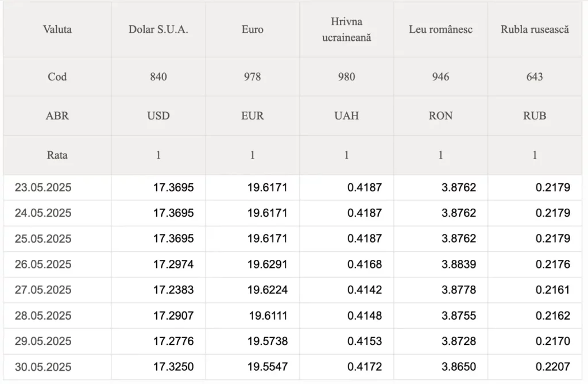Select the 27.05.2025 date cell
Viewport: 588px width, 384px height.
coord(57,290)
